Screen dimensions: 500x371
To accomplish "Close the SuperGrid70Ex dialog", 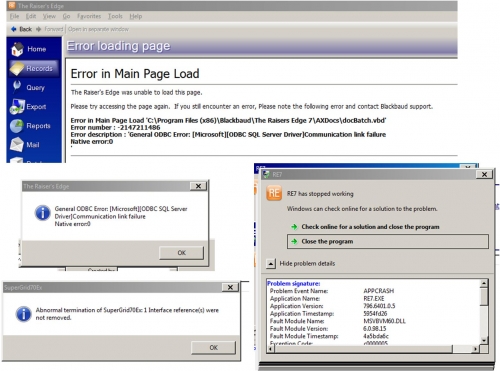I will pyautogui.click(x=230, y=287).
